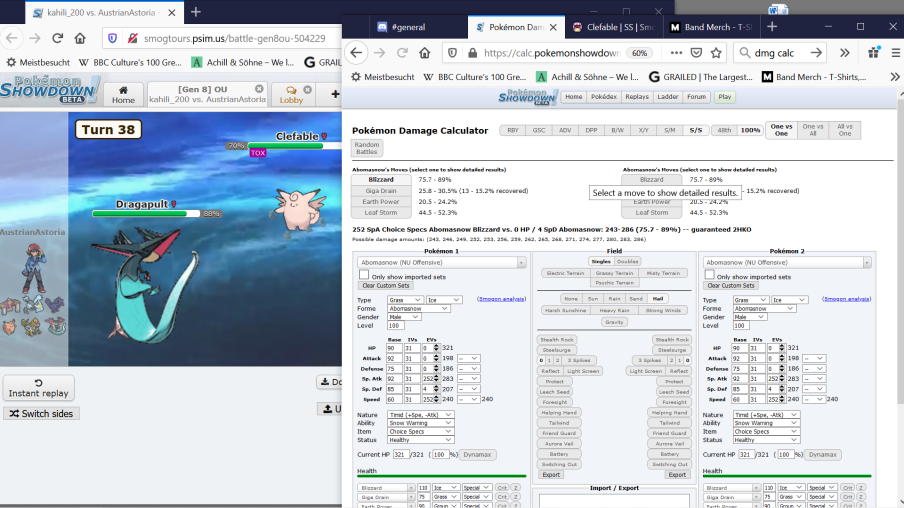Open Pokémon 1 first Type dropdown
The image size is (904, 508).
pos(405,300)
